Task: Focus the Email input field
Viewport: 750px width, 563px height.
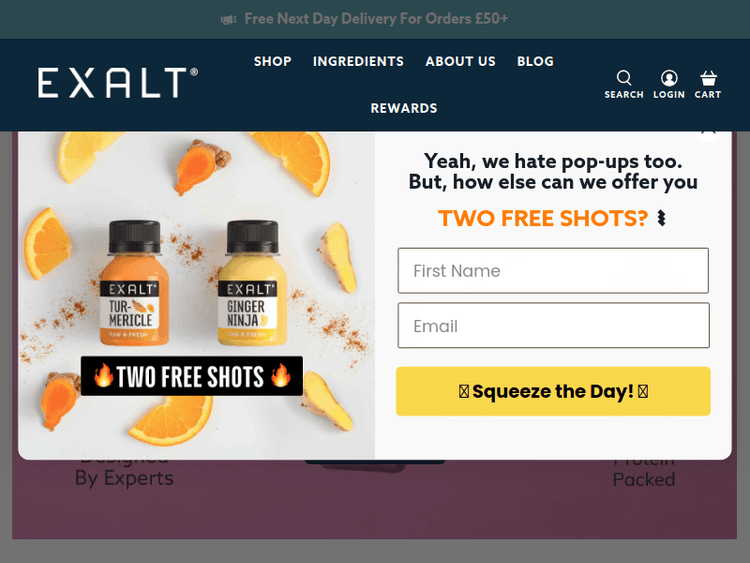Action: tap(553, 325)
